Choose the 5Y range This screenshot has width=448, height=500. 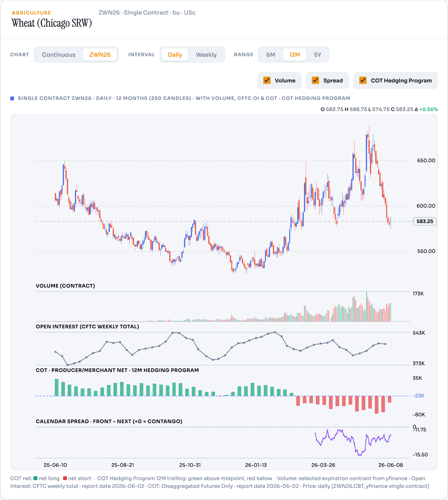click(318, 55)
